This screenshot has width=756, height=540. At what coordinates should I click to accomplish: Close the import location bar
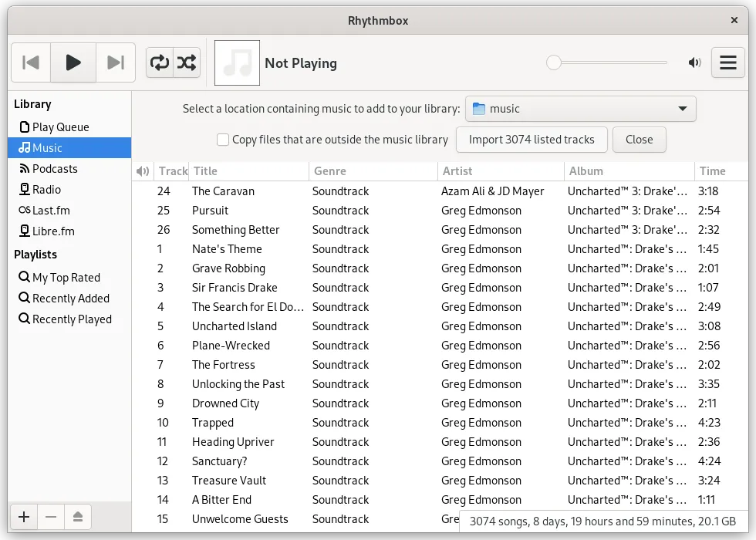639,140
